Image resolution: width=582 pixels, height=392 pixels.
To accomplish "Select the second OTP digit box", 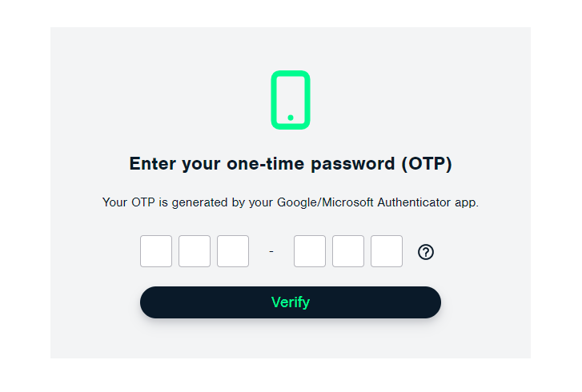I will coord(195,251).
